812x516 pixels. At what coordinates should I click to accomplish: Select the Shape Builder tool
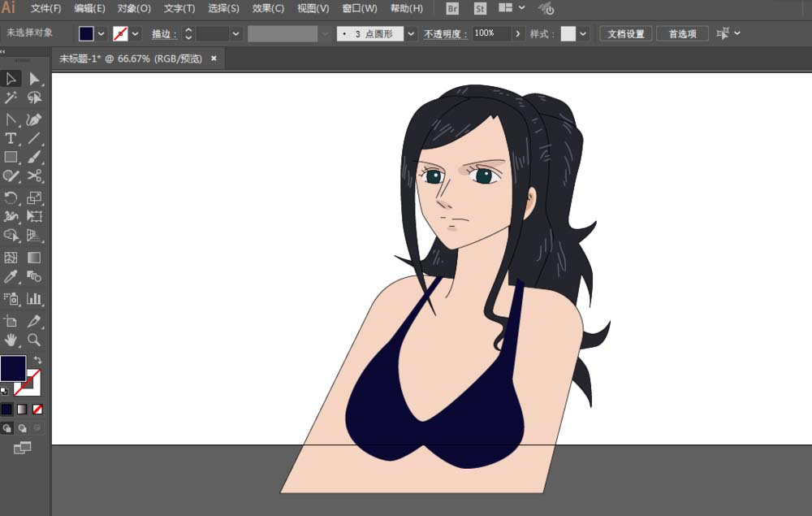coord(11,235)
